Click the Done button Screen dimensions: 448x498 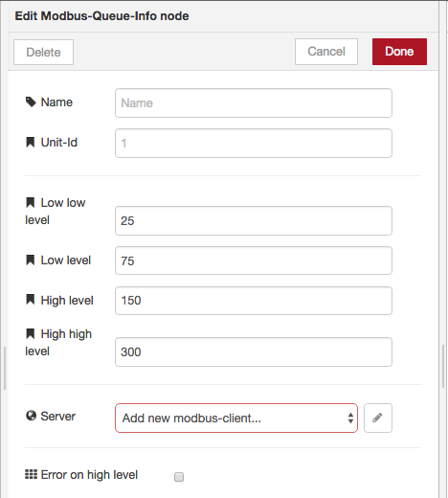click(x=399, y=52)
